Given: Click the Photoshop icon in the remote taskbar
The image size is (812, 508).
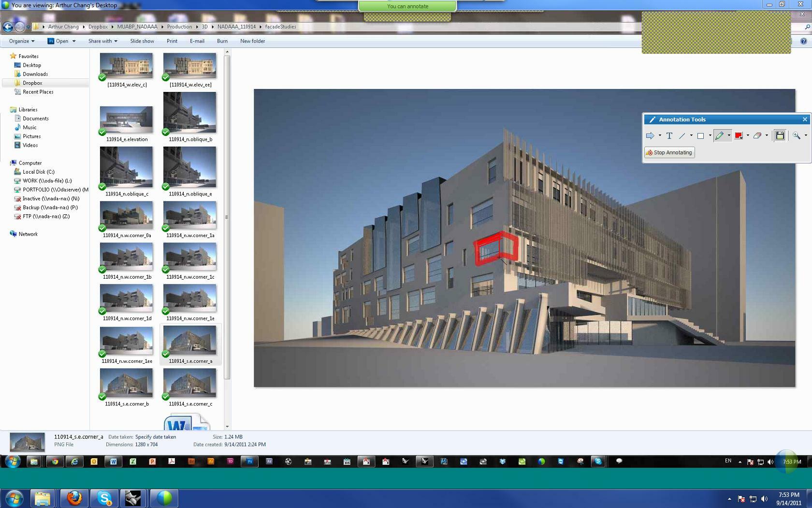Looking at the screenshot, I should [249, 462].
